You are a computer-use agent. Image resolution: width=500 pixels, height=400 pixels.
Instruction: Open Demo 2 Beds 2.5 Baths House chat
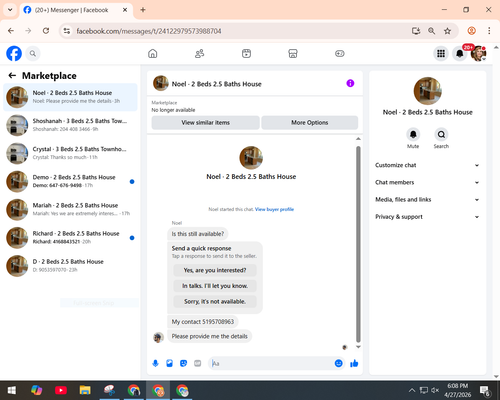tap(70, 182)
